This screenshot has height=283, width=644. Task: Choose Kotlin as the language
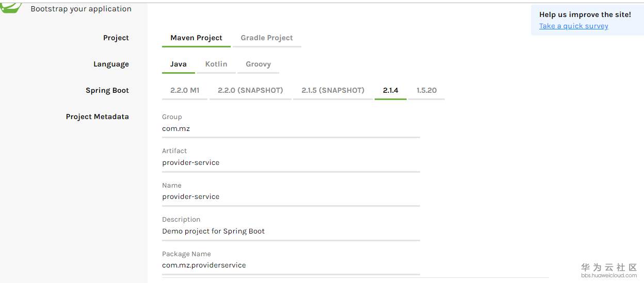pos(216,64)
